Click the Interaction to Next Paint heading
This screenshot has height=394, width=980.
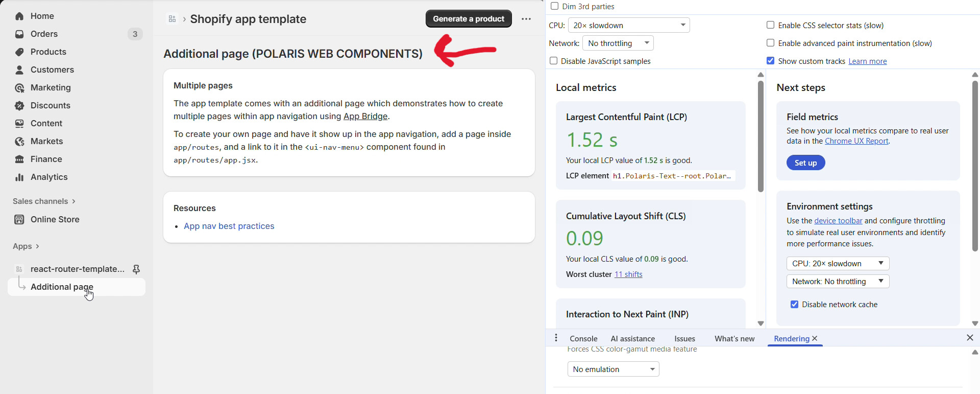pos(627,314)
